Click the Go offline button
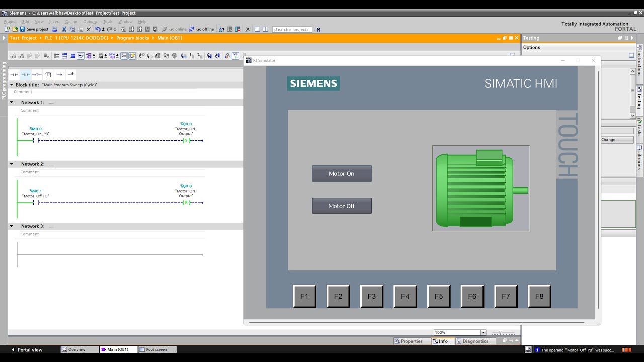644x362 pixels. coord(201,29)
